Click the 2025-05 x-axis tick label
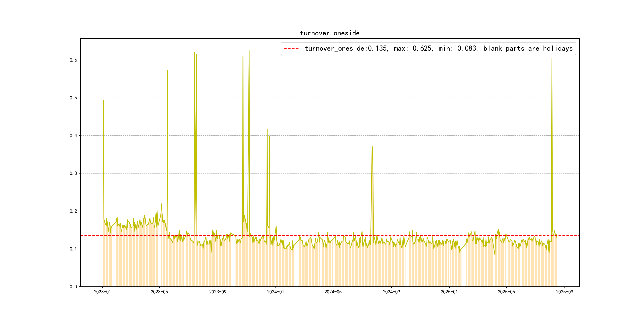The width and height of the screenshot is (644, 322). click(506, 292)
